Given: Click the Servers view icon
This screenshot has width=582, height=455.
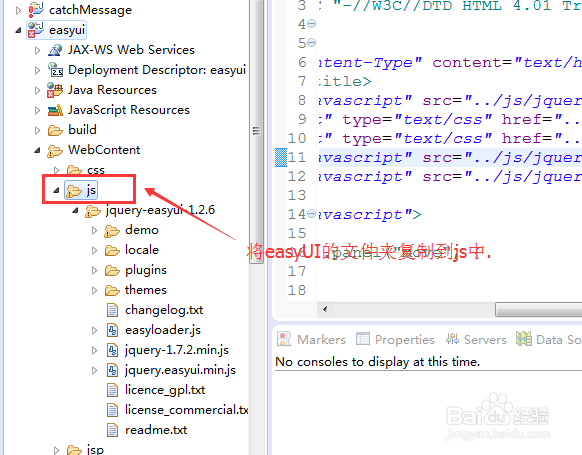Looking at the screenshot, I should pyautogui.click(x=452, y=339).
